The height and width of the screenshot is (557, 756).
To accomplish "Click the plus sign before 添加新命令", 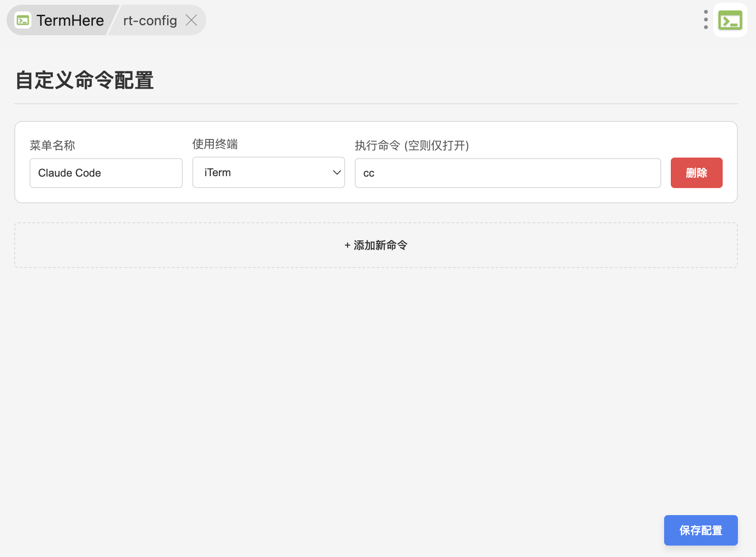I will tap(347, 245).
